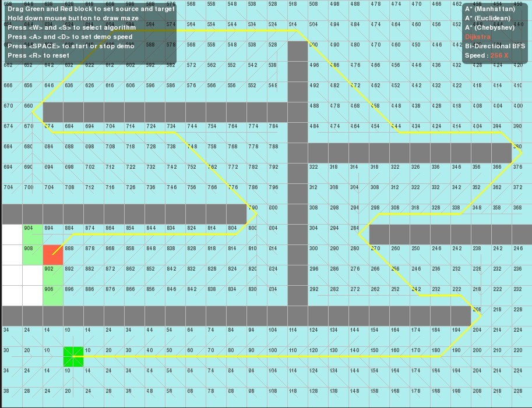Click the 'Press <SPACE> to start or stop demo' line
The image size is (532, 408).
[71, 46]
